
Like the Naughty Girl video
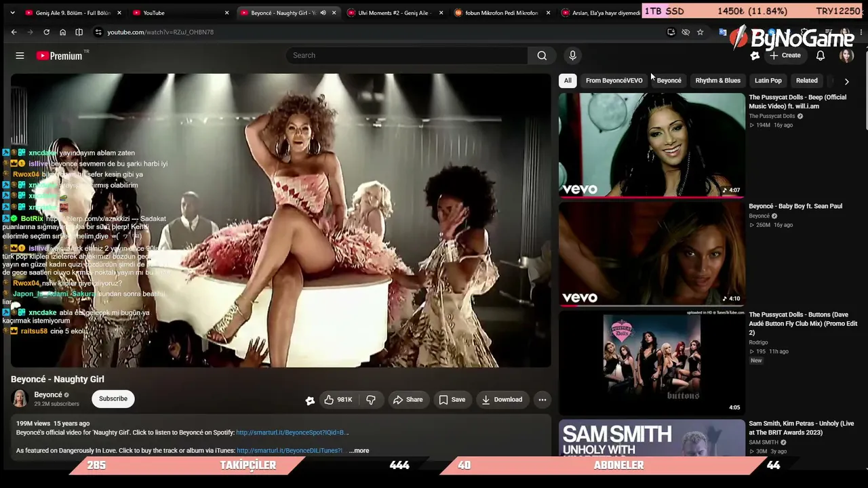338,400
